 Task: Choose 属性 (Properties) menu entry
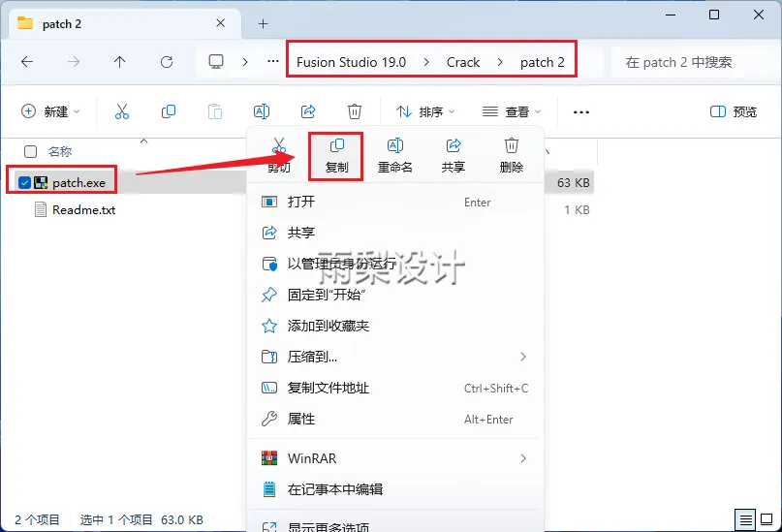pos(394,419)
